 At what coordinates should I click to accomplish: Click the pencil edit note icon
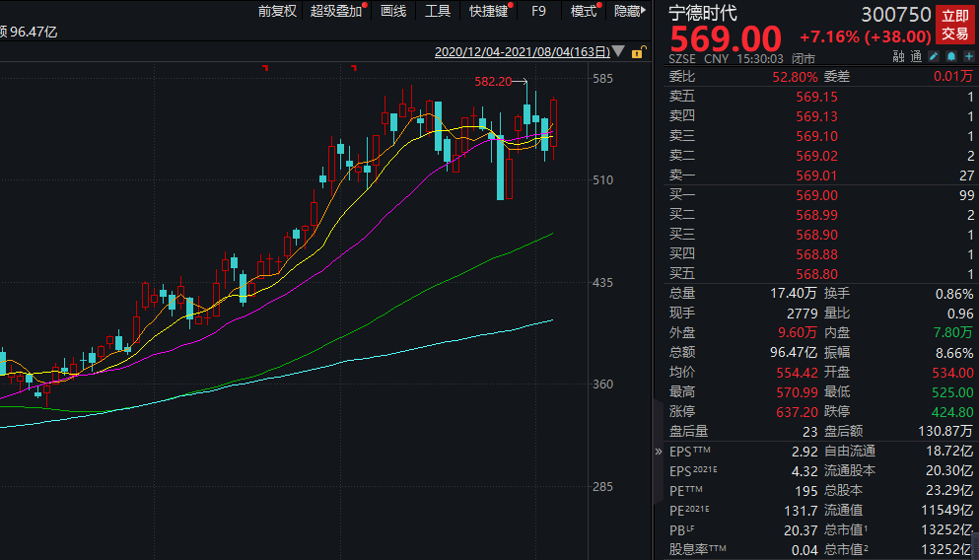tap(934, 57)
